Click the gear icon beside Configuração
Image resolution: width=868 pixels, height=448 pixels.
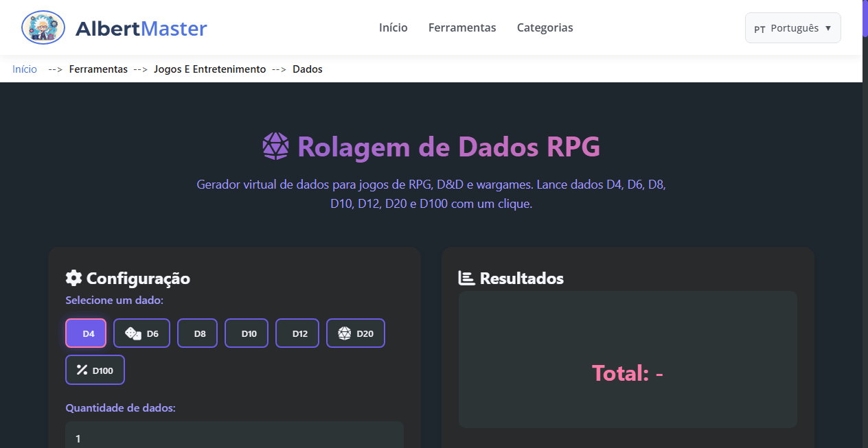[73, 277]
